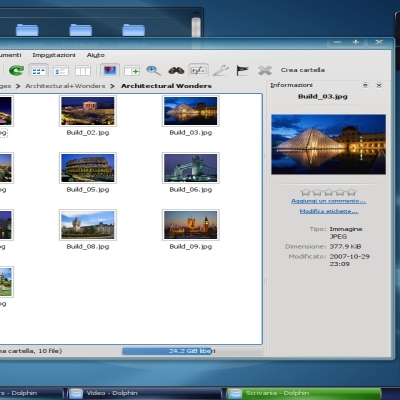Expand the arrow after Architectural+Wonders breadcrumb

[x=112, y=86]
